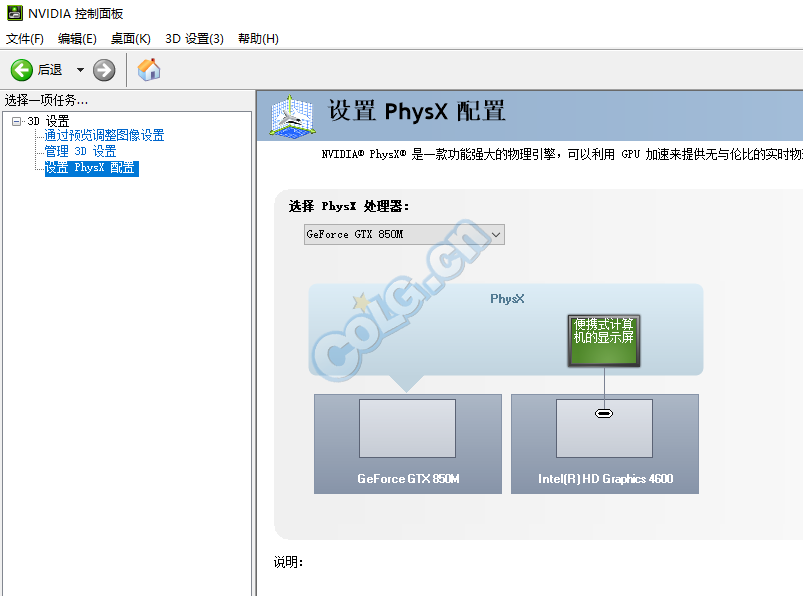Viewport: 803px width, 596px height.
Task: Go to the Home page icon
Action: tap(149, 70)
